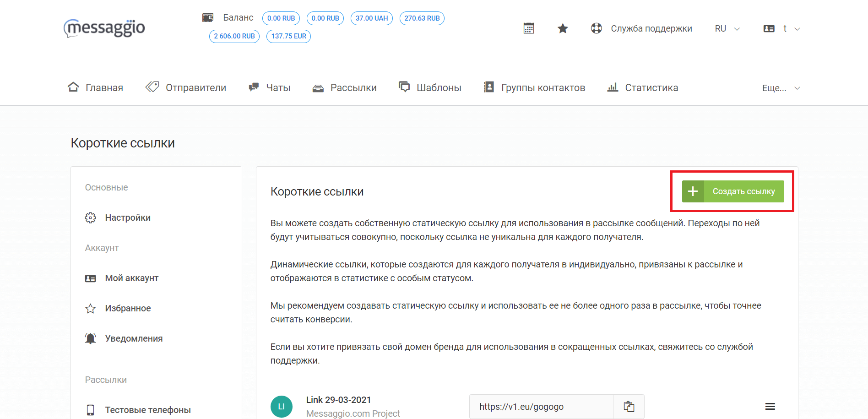Open Группы контактов section
Viewport: 868px width, 419px height.
point(543,87)
